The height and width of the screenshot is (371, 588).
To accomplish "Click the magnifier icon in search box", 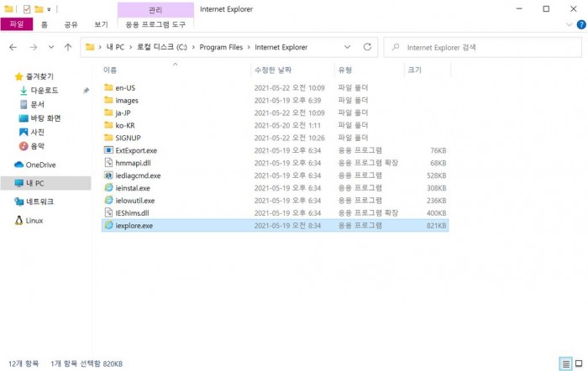I will point(396,47).
